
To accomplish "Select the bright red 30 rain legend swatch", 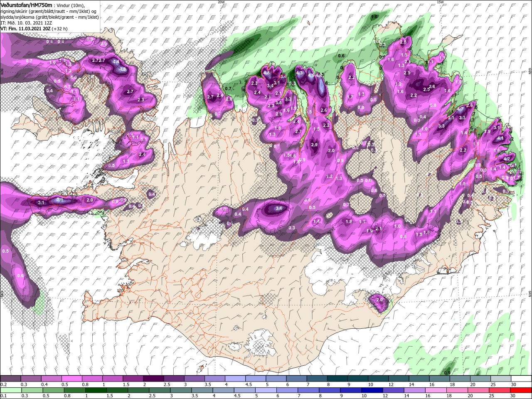I will [x=521, y=390].
